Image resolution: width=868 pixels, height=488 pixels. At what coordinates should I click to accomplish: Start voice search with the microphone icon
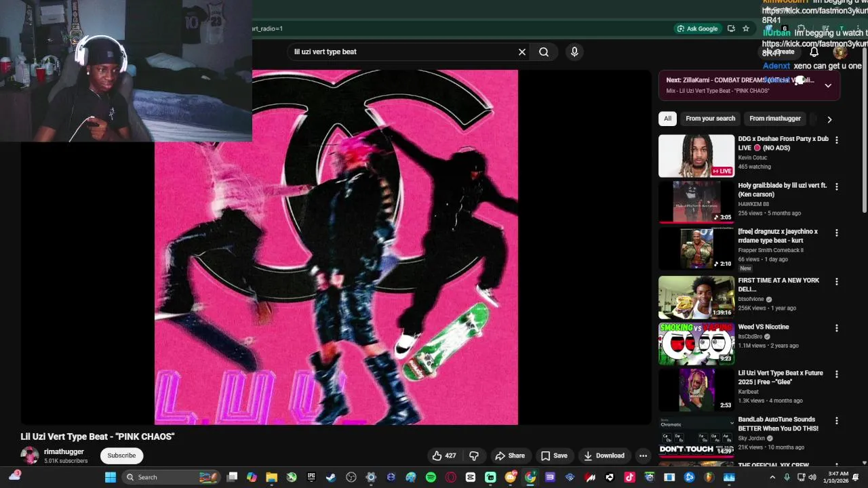(x=574, y=52)
